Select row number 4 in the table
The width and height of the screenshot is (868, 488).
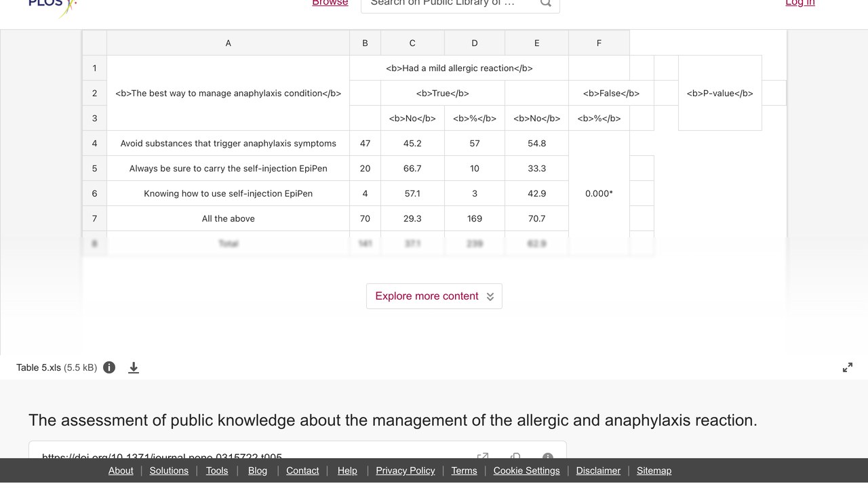94,143
